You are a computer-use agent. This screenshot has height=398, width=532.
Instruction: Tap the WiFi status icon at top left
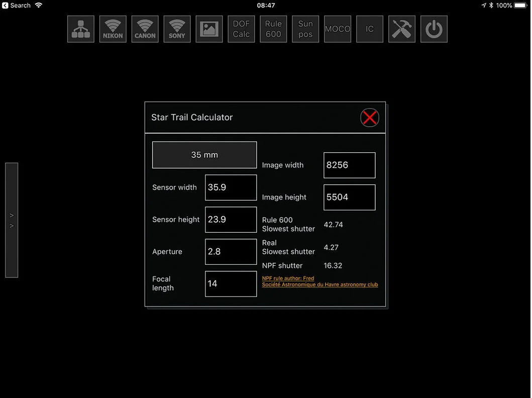pos(39,5)
